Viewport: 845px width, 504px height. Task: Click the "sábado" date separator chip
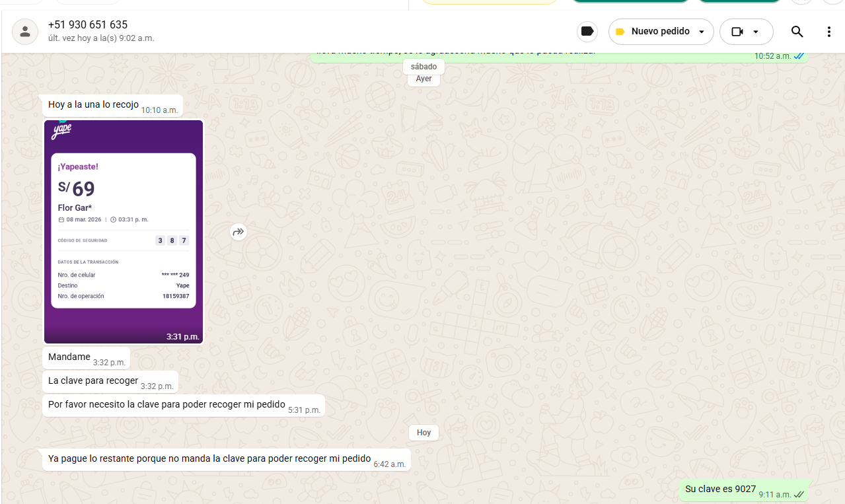(423, 67)
